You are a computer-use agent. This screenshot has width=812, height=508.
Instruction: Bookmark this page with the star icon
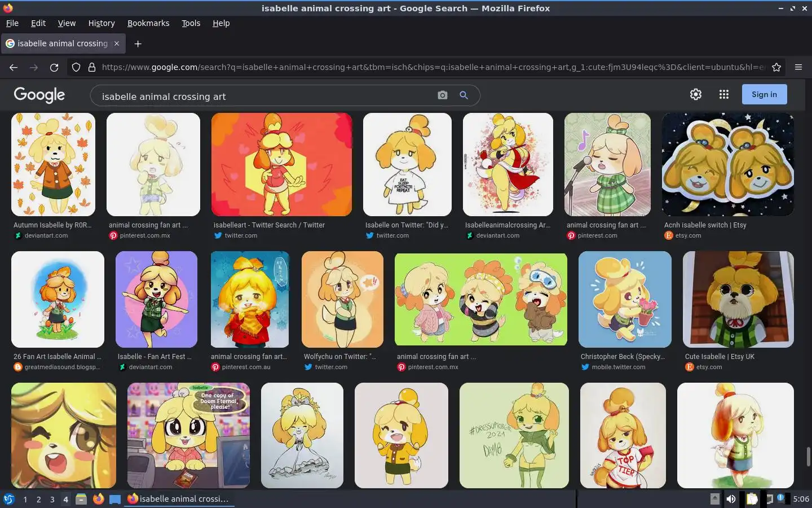[776, 67]
